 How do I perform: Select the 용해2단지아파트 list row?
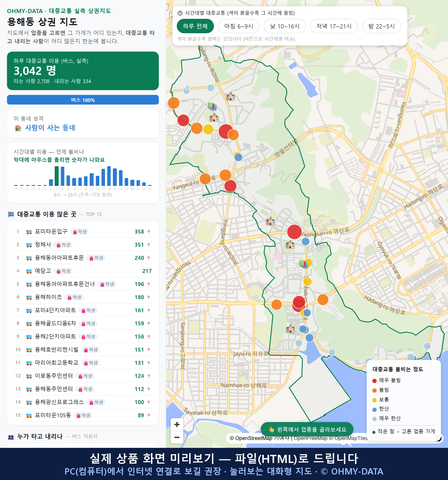pos(83,337)
